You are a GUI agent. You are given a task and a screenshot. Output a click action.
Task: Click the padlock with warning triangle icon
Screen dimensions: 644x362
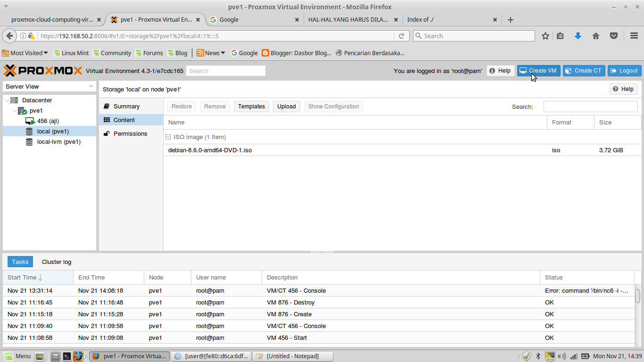pos(32,36)
